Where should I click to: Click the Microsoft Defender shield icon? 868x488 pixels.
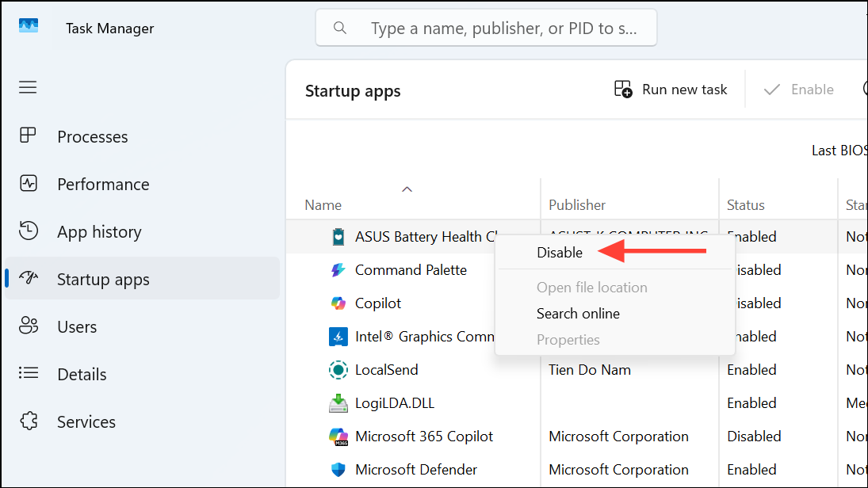tap(338, 469)
